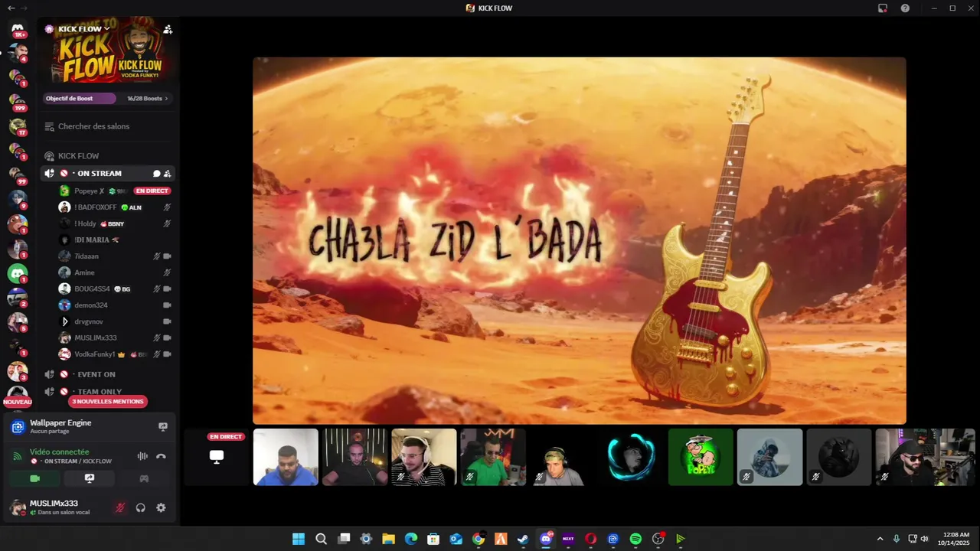Open noise suppression waveform icon
Viewport: 980px width, 551px height.
(x=142, y=456)
